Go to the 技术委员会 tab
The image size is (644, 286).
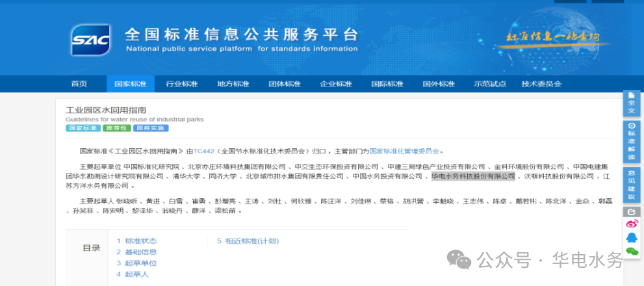point(541,84)
